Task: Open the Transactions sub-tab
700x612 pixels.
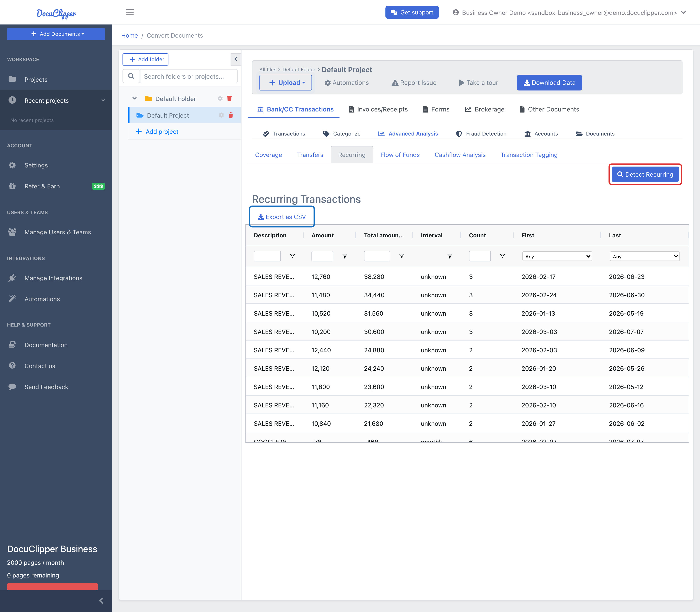Action: pyautogui.click(x=284, y=134)
